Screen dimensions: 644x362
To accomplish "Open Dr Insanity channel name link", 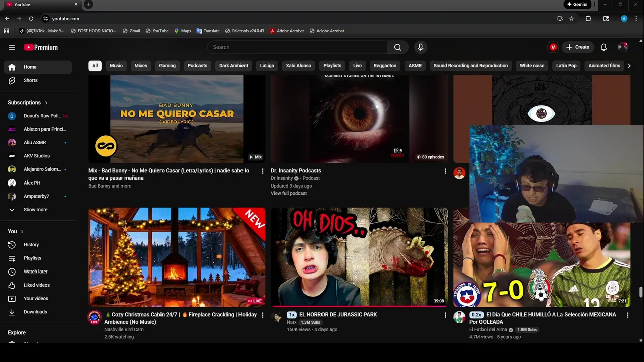I will (x=282, y=178).
